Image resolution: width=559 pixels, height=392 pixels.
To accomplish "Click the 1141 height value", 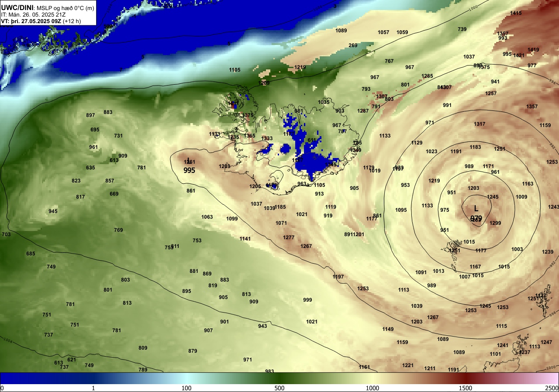I will pyautogui.click(x=245, y=239).
